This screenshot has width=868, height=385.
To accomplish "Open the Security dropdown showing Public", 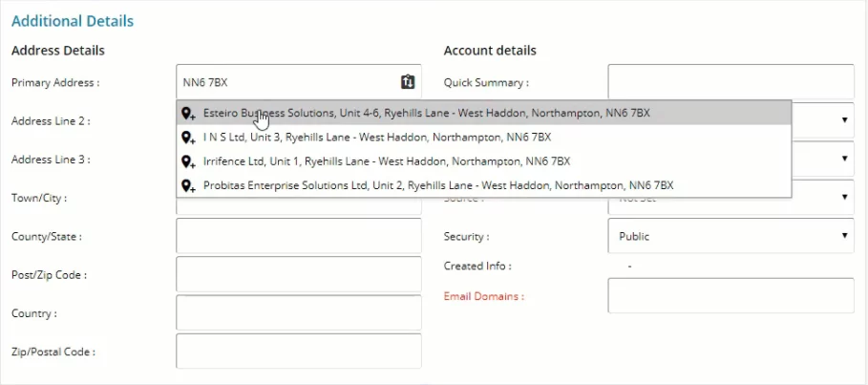I will [x=730, y=236].
